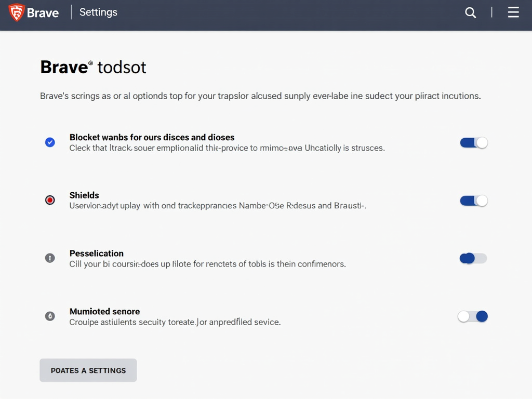Click the Brave lion logo
Viewport: 532px width, 399px height.
[x=16, y=12]
